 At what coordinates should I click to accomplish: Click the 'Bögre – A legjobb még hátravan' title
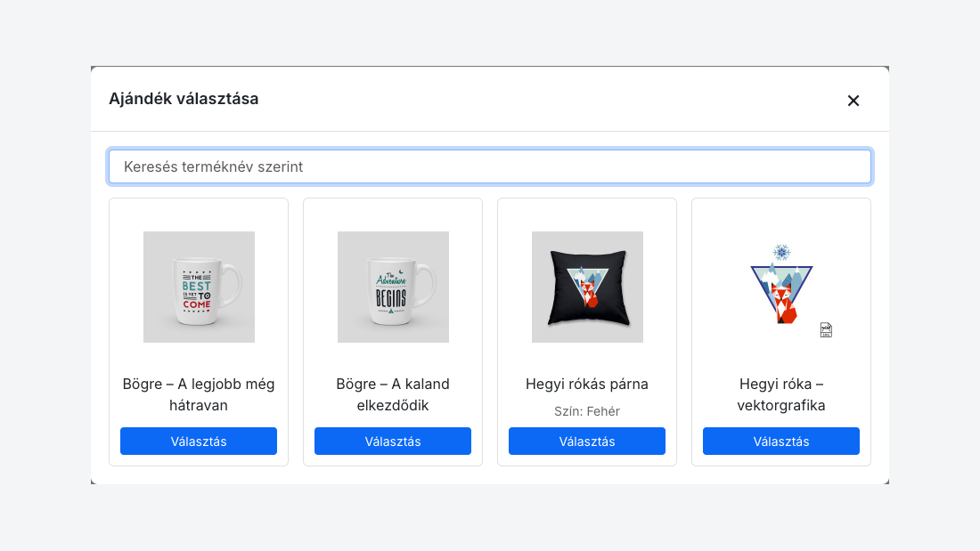(199, 395)
